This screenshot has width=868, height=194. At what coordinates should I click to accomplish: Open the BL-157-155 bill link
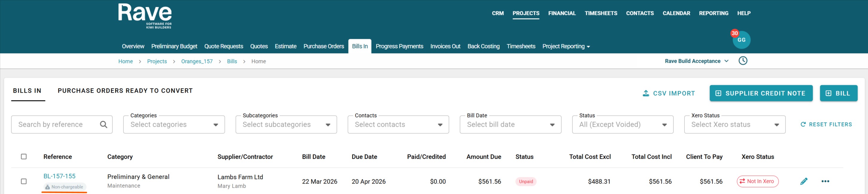pos(59,176)
